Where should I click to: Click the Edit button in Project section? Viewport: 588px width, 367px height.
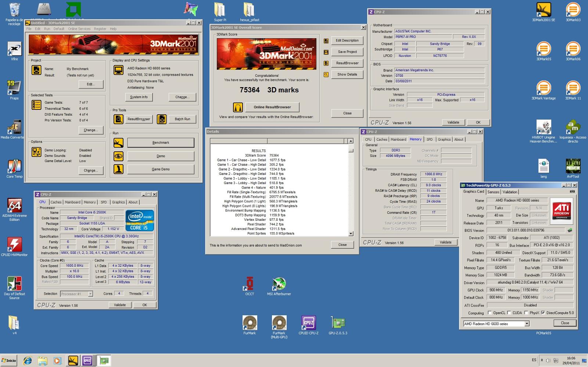tap(91, 84)
